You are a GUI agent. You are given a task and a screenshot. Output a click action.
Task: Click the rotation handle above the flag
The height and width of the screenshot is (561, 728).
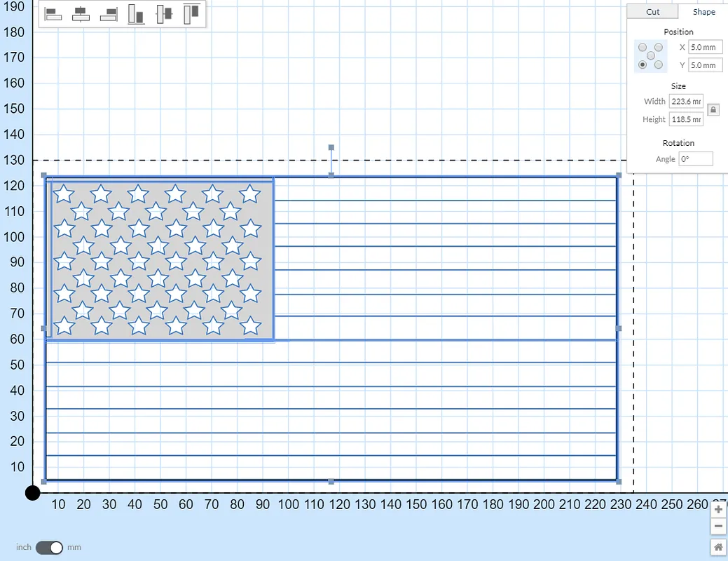pyautogui.click(x=331, y=147)
